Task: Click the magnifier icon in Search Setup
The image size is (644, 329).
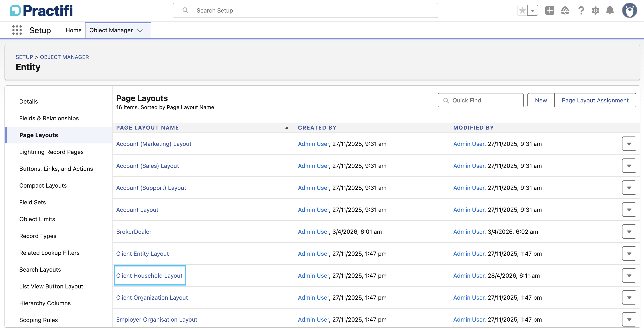Action: click(185, 11)
